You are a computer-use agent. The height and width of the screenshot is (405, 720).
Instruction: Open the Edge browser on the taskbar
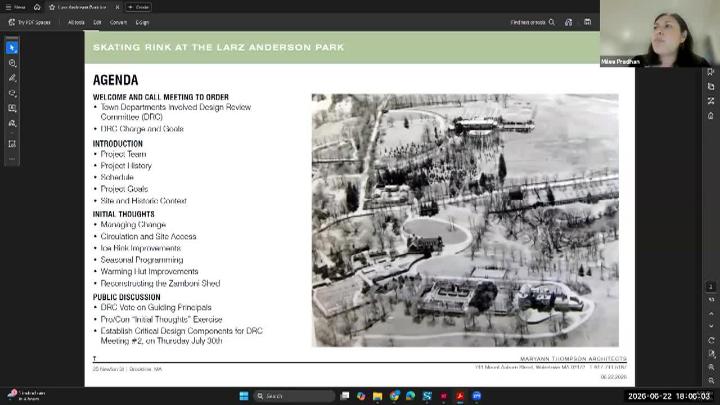pos(411,396)
